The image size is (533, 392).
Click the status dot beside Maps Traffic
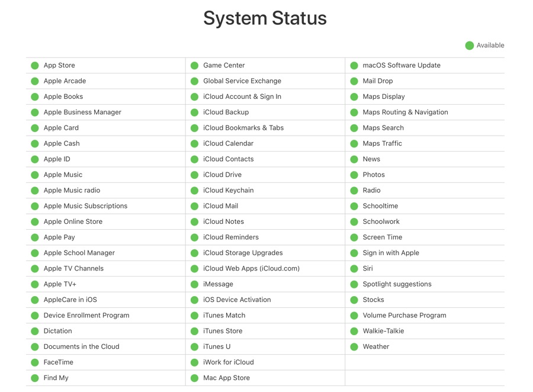coord(354,144)
